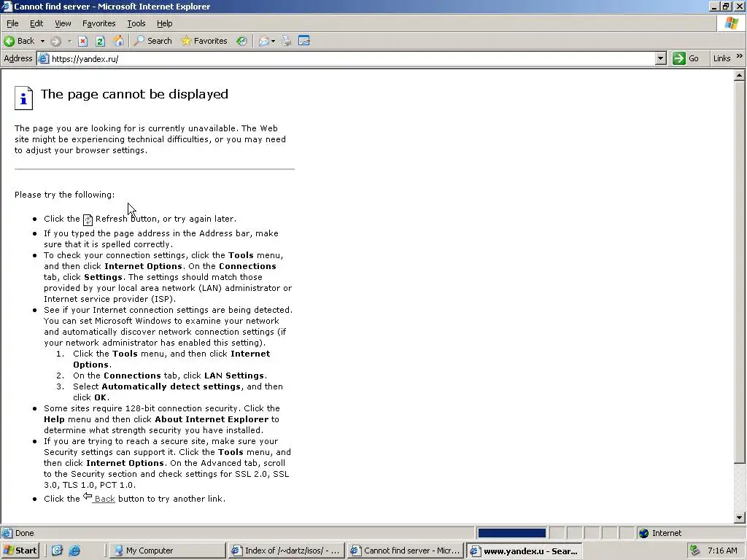Image resolution: width=747 pixels, height=560 pixels.
Task: Expand the Links toolbar chevron
Action: (740, 56)
